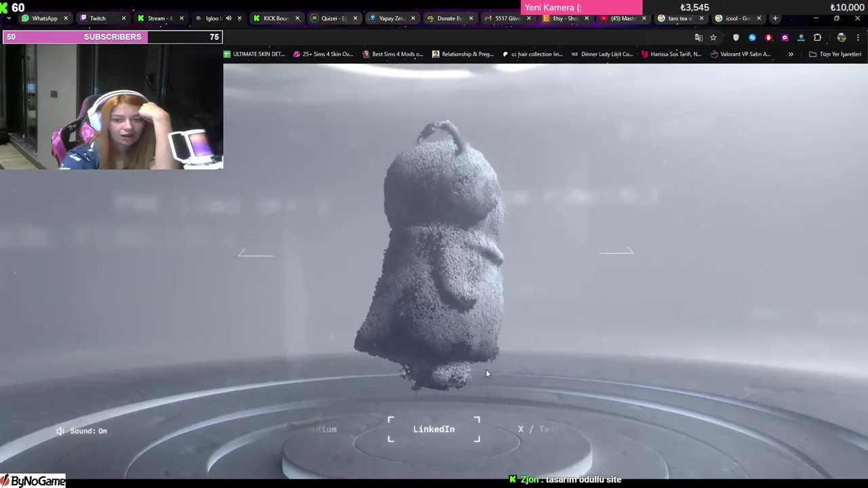Open the Chrome three-dot menu
Screen dimensions: 868x488
click(858, 37)
